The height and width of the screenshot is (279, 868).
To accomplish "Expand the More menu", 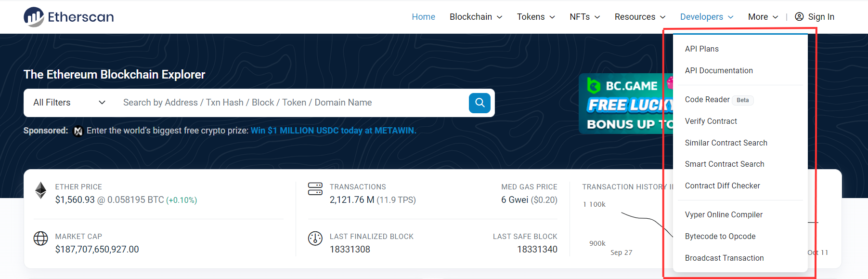I will pyautogui.click(x=763, y=17).
